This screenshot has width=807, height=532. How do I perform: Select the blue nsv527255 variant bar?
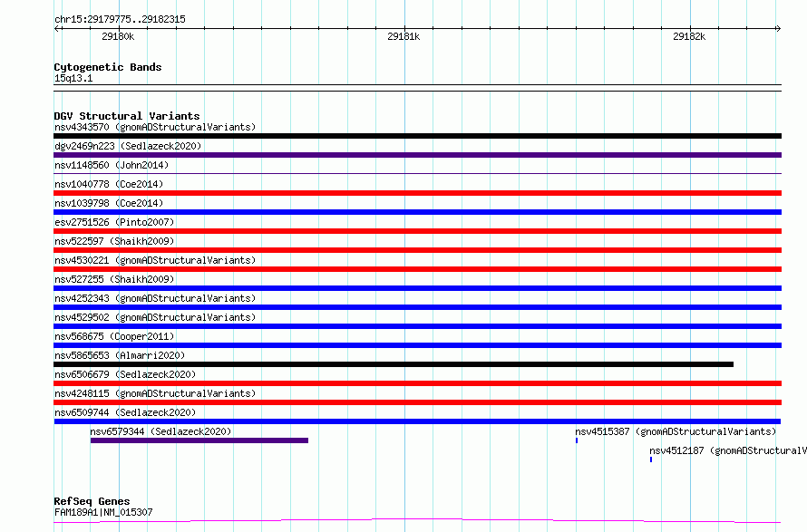click(417, 288)
